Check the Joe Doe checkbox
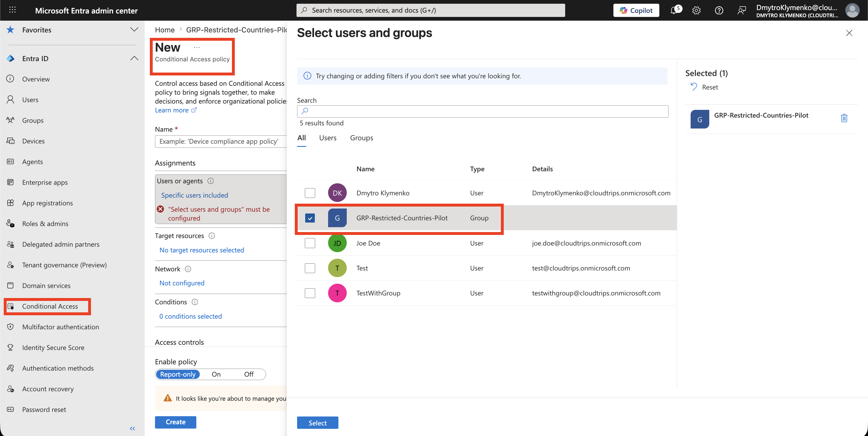This screenshot has height=436, width=868. click(310, 243)
